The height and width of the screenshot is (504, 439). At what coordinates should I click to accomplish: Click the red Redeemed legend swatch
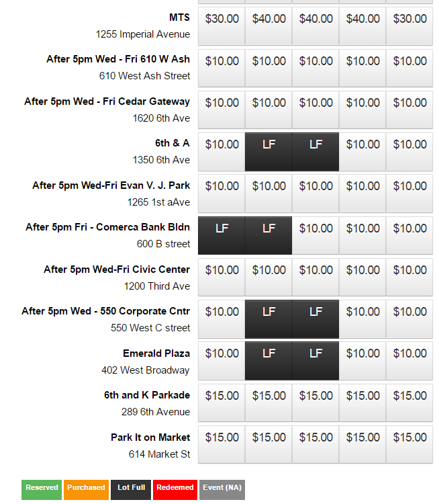coord(175,490)
